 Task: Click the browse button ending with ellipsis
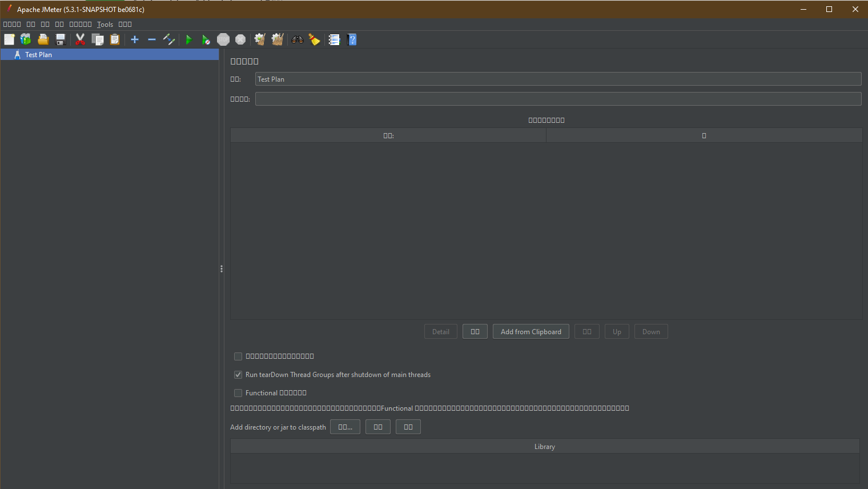345,427
